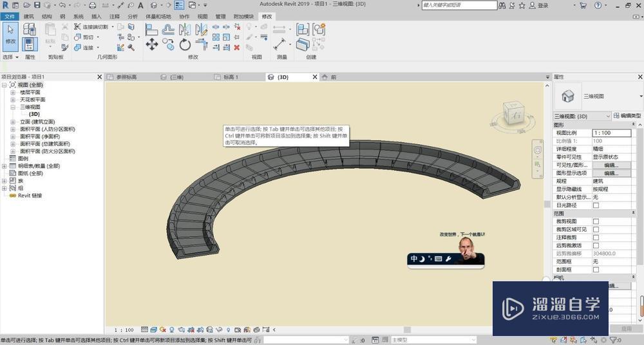Image resolution: width=644 pixels, height=345 pixels.
Task: Select {3D} in the project browser
Action: coord(34,114)
